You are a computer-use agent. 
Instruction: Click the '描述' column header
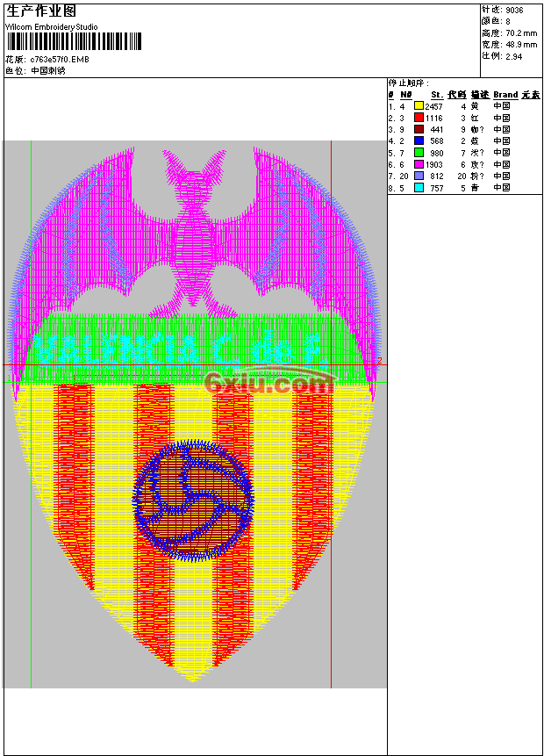click(x=480, y=95)
